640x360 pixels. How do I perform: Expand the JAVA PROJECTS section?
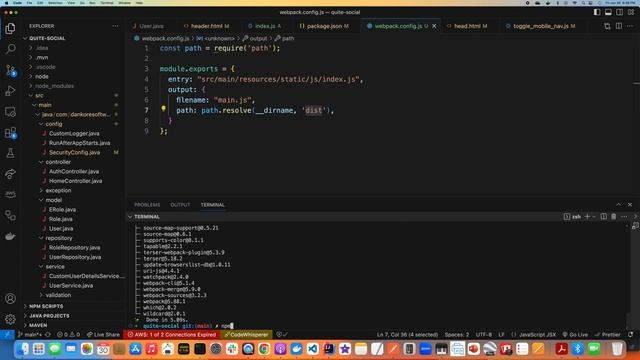pos(49,316)
